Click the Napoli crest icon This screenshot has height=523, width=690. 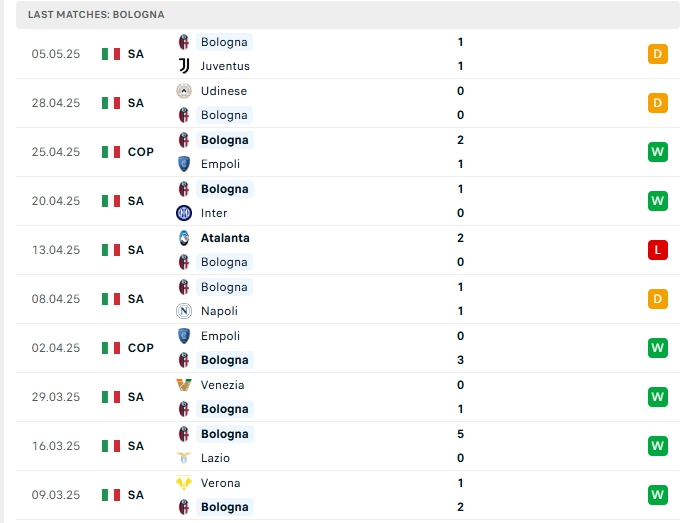[x=184, y=311]
